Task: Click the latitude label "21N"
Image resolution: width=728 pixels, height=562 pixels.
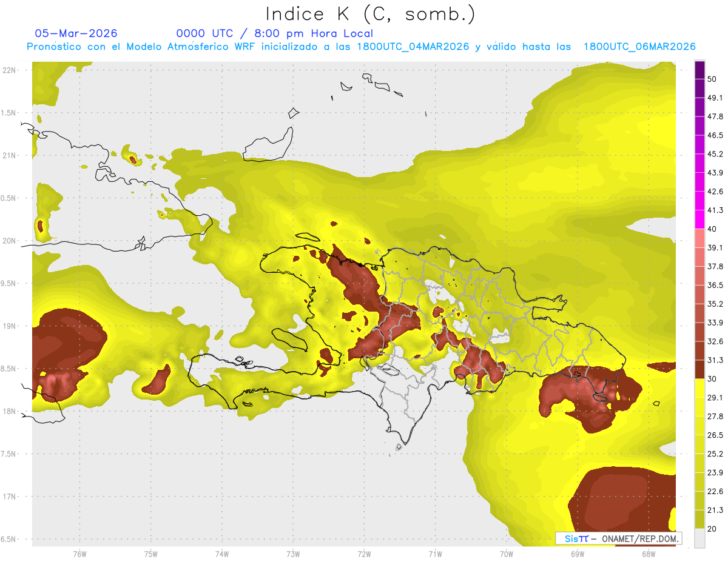Action: (x=9, y=156)
